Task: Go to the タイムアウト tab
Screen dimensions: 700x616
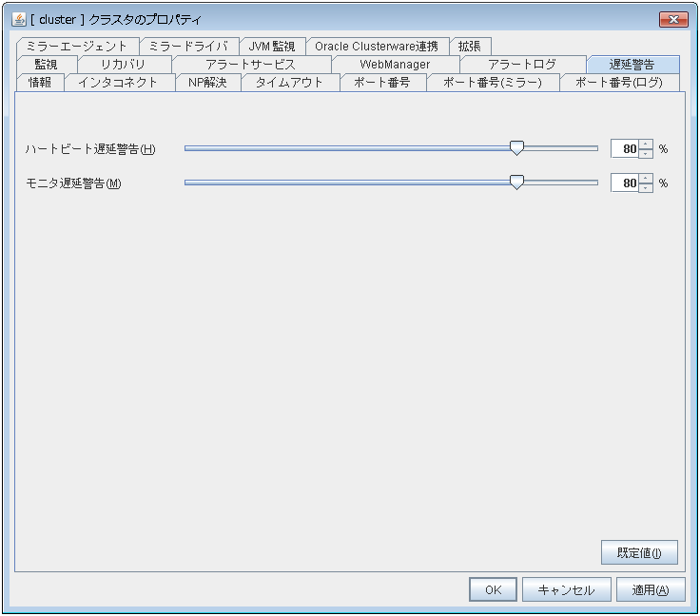Action: point(289,83)
